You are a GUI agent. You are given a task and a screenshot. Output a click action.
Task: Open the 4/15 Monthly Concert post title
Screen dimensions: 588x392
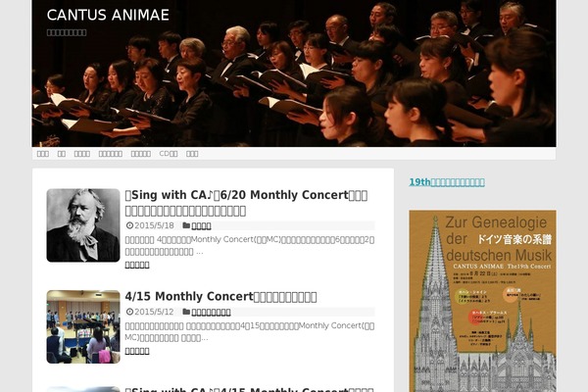(220, 297)
